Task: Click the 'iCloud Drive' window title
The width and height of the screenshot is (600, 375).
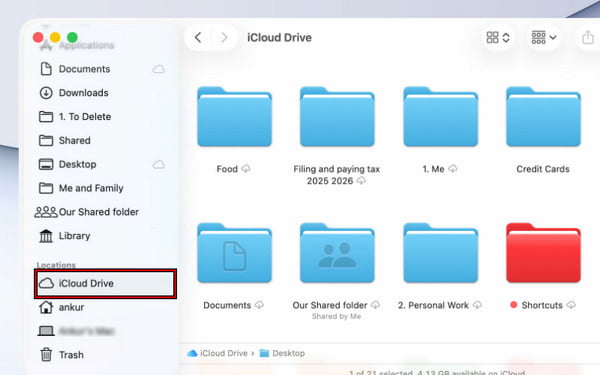Action: tap(279, 38)
